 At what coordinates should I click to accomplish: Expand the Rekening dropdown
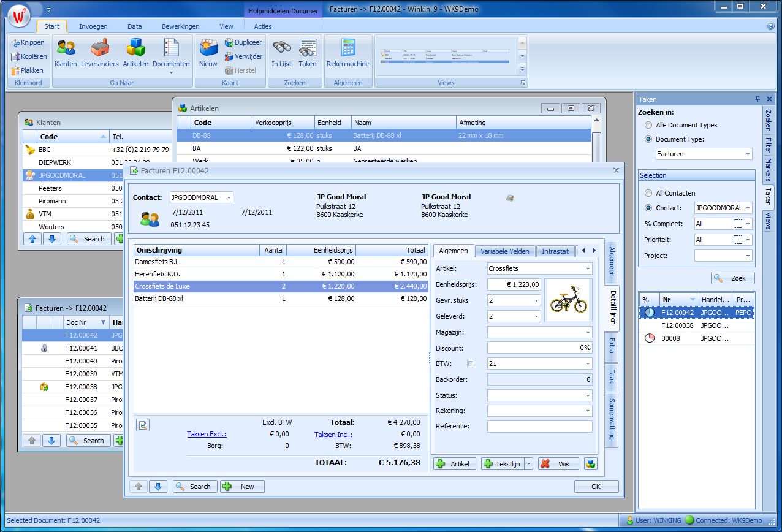pos(588,411)
